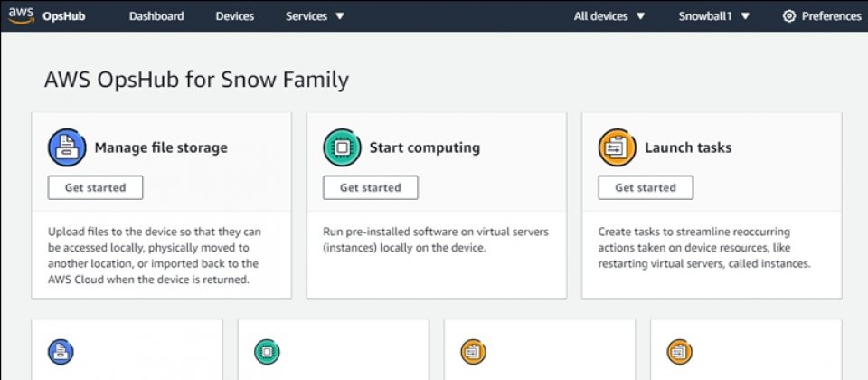Click the last bottom-row card's orange task icon
The image size is (868, 380).
point(680,352)
